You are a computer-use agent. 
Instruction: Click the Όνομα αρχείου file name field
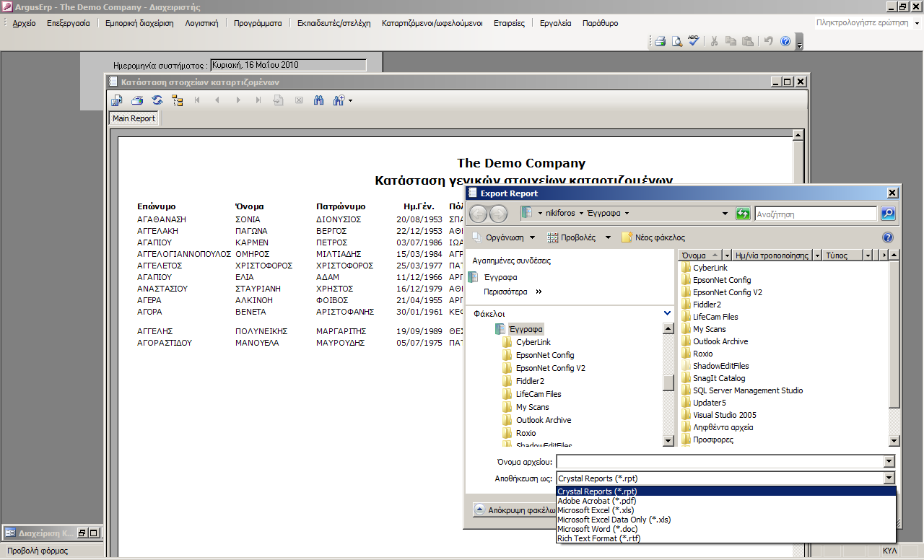(x=720, y=462)
